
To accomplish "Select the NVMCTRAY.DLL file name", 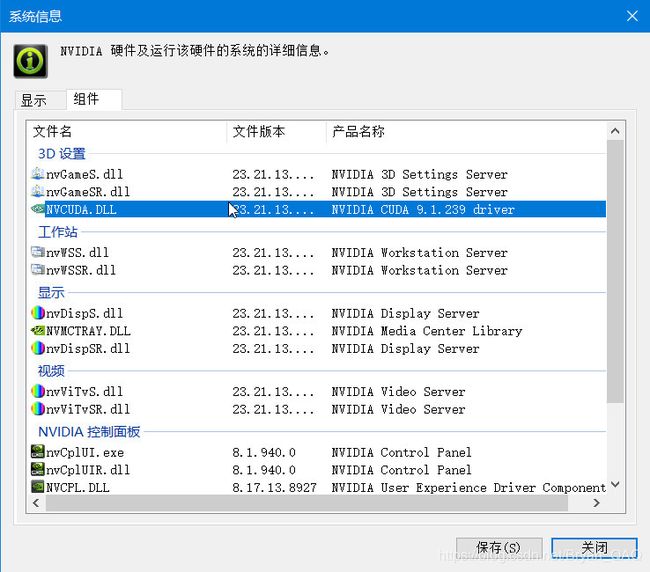I will pyautogui.click(x=88, y=331).
